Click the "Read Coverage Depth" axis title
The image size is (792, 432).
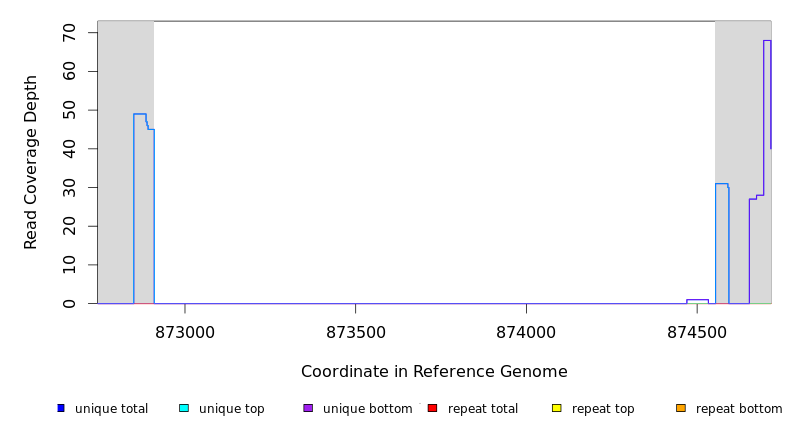point(32,162)
